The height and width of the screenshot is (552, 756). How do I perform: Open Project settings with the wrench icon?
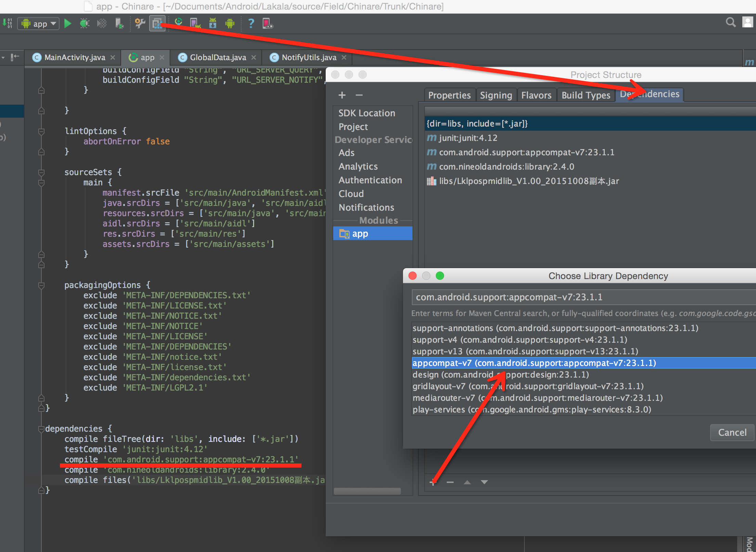click(x=140, y=23)
